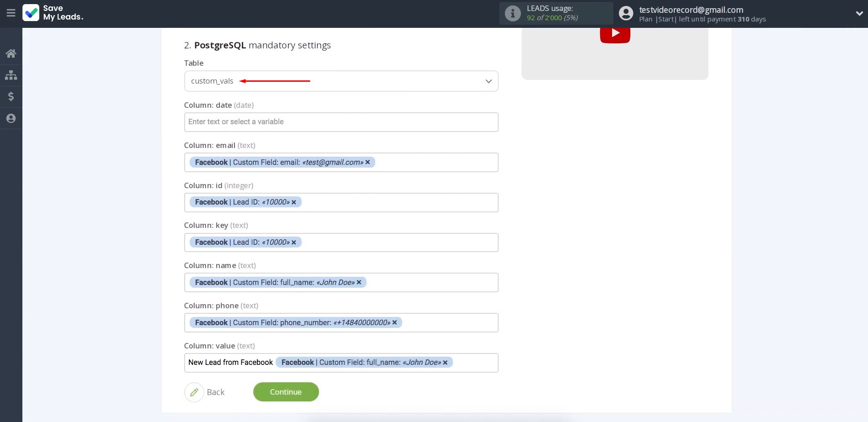
Task: Click the testvideorecord@gmail.com account name
Action: click(x=691, y=10)
